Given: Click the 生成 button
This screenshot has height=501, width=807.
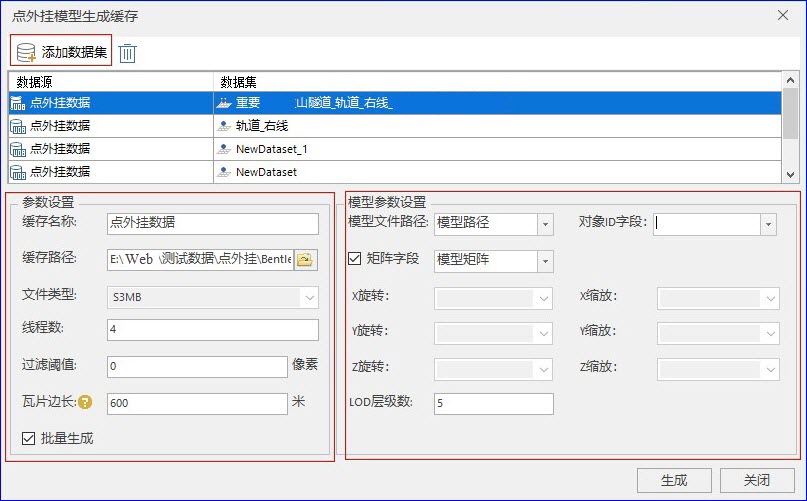Looking at the screenshot, I should [674, 480].
